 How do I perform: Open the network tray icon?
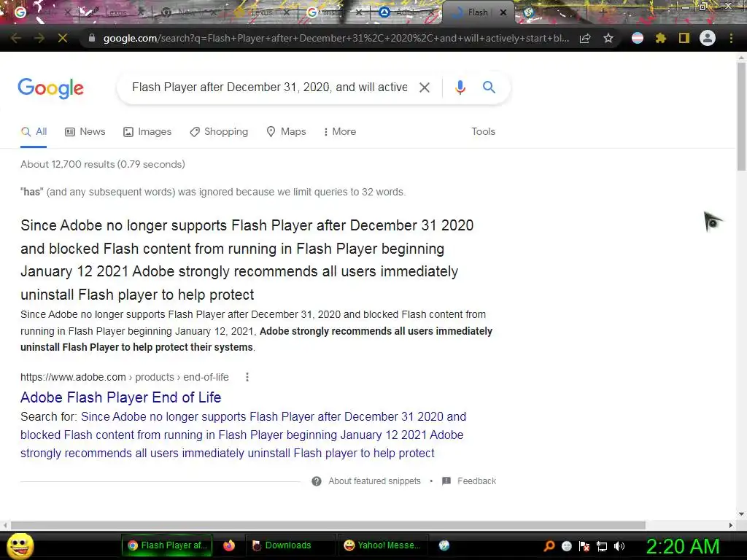[602, 546]
